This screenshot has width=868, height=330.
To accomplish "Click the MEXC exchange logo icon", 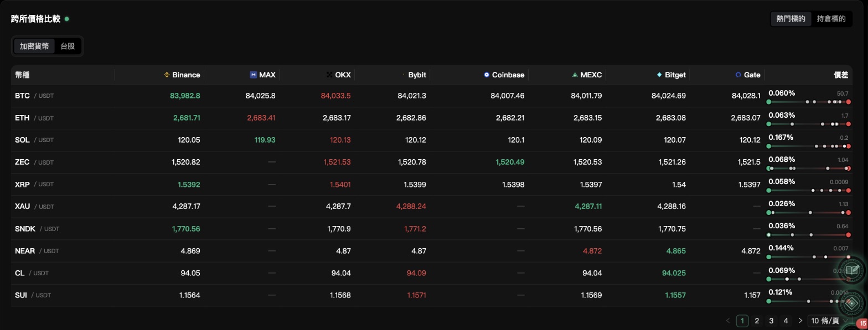I will (x=575, y=75).
